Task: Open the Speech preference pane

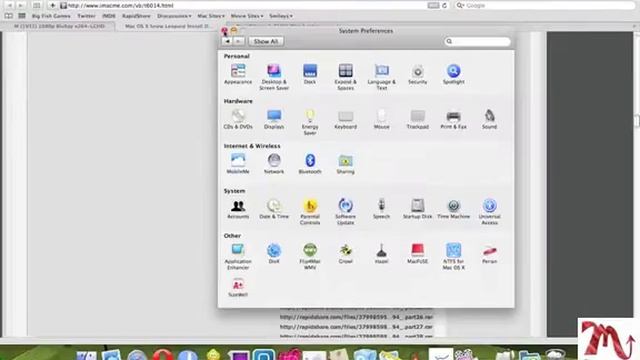Action: pyautogui.click(x=382, y=209)
